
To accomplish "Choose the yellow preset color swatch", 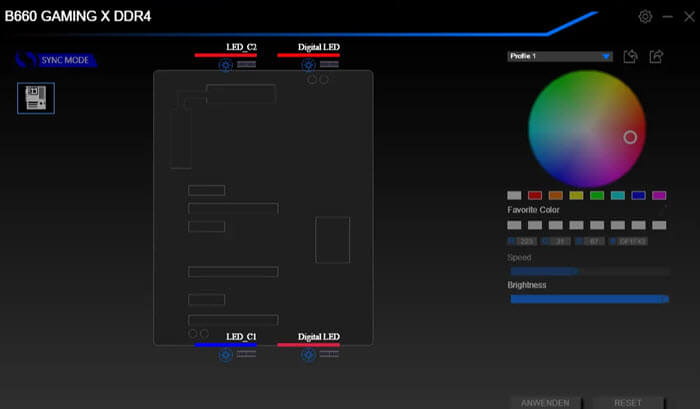I will (576, 196).
